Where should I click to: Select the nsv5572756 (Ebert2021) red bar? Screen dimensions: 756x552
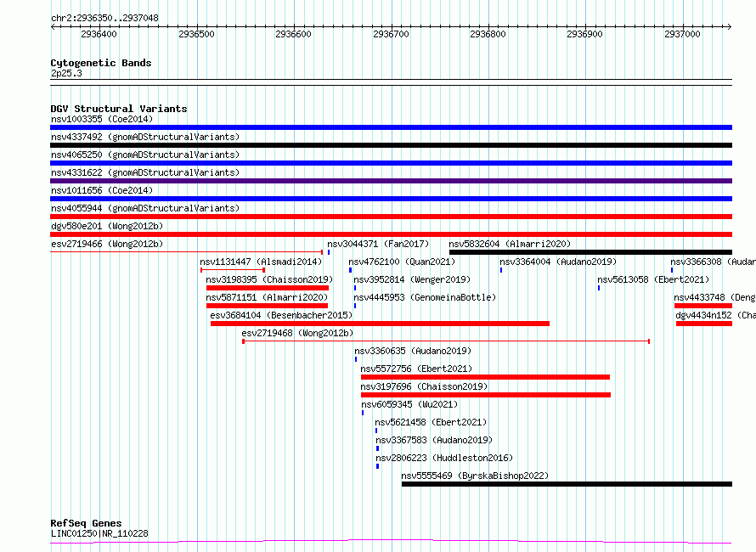pos(486,377)
